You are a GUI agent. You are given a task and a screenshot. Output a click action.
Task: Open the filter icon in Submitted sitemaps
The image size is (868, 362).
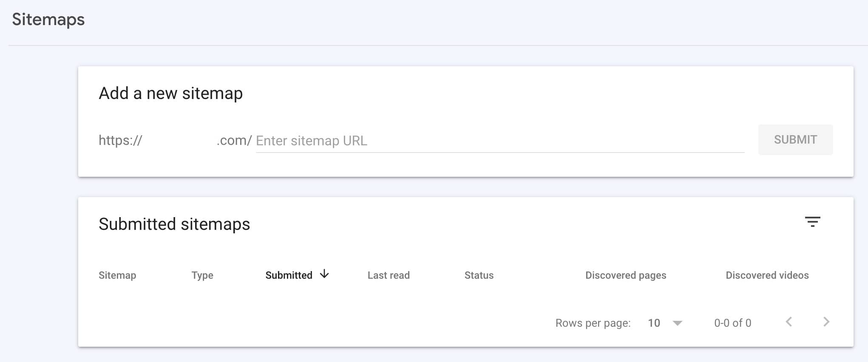tap(812, 222)
